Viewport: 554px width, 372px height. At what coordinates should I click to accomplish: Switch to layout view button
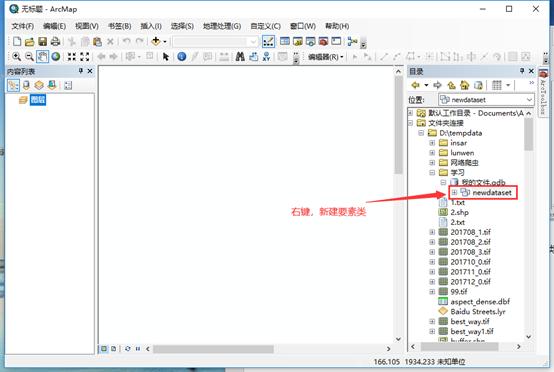point(113,349)
